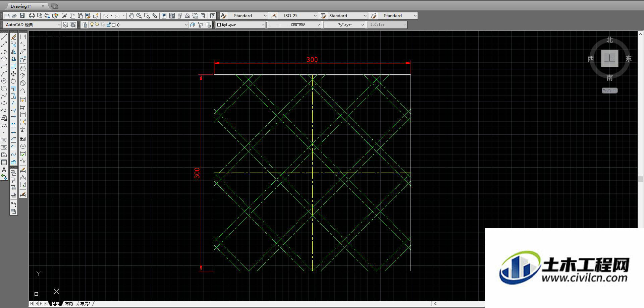Toggle layer 0 on/off lightbulb
Image resolution: width=644 pixels, height=308 pixels.
92,24
